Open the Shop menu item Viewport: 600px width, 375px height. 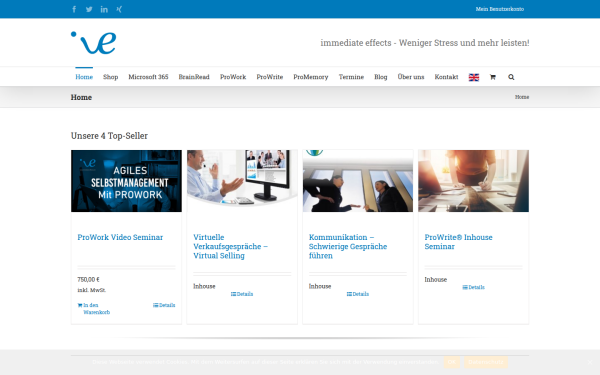[111, 77]
